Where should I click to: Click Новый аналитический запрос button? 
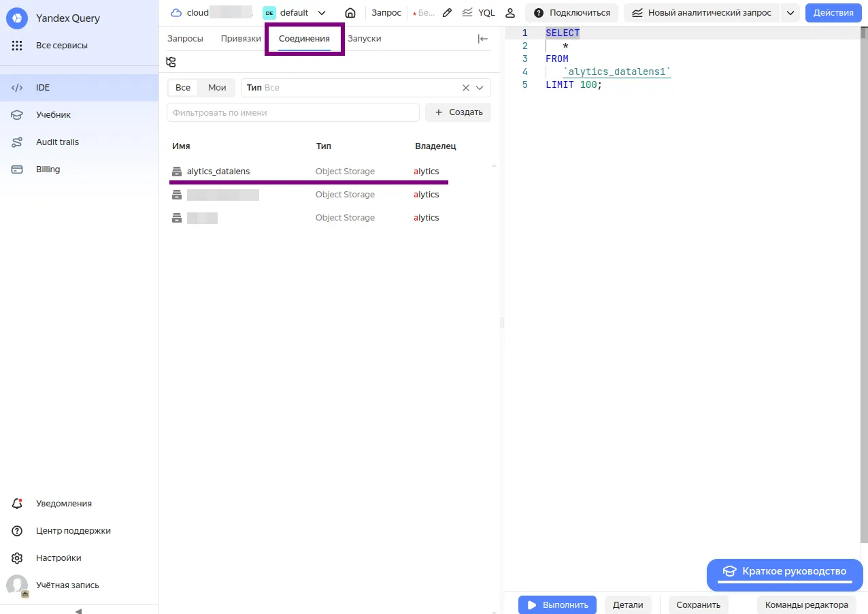tap(701, 13)
